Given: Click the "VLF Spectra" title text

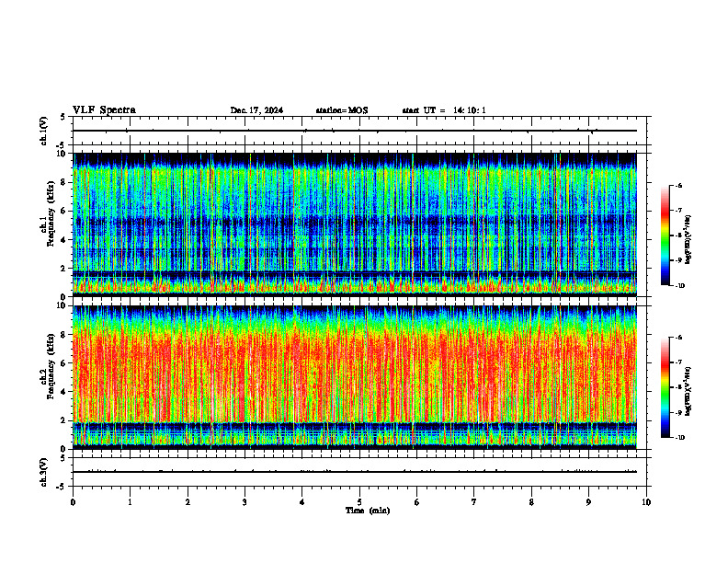Looking at the screenshot, I should pyautogui.click(x=104, y=110).
